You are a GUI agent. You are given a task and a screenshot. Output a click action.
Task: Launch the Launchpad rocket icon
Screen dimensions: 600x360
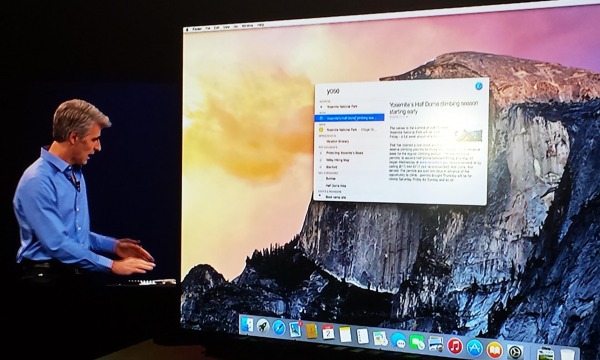click(x=263, y=326)
